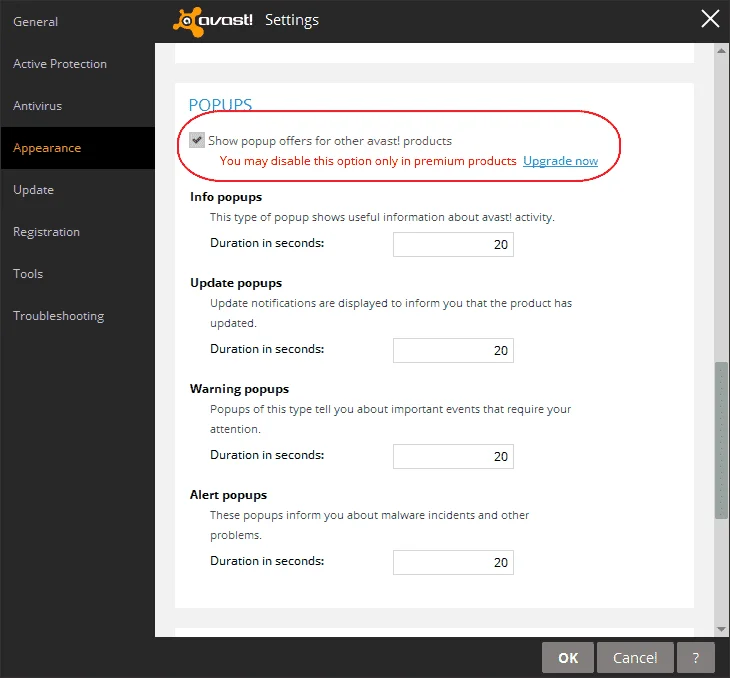The width and height of the screenshot is (730, 678).
Task: Click the Warning popups heading
Action: click(239, 389)
